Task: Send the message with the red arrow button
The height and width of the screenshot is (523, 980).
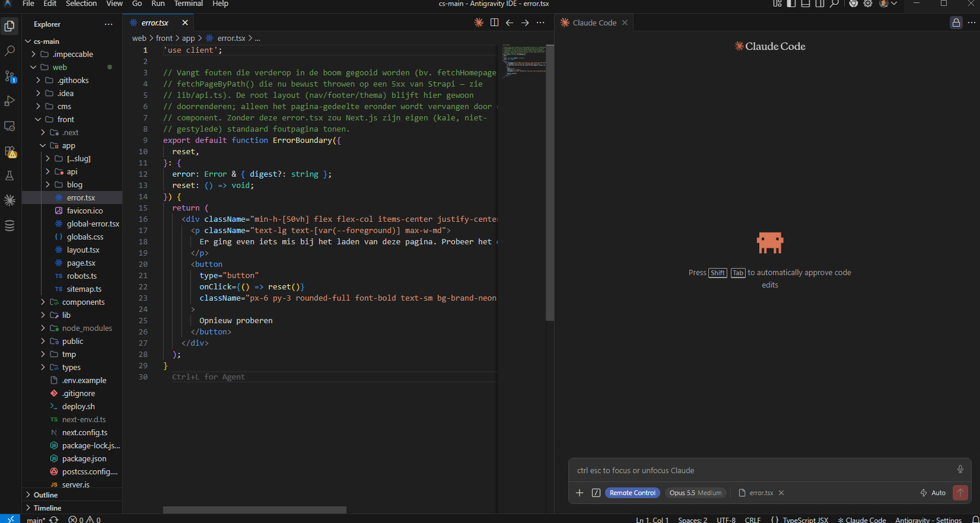Action: coord(960,492)
